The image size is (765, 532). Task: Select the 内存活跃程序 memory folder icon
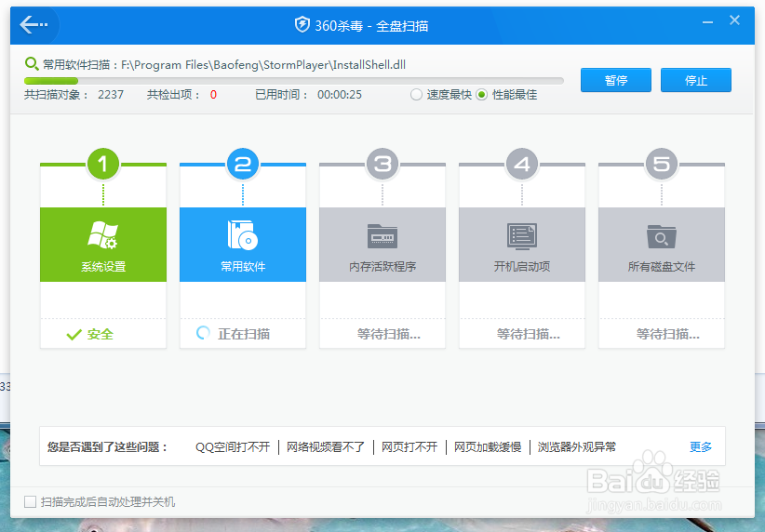coord(382,236)
